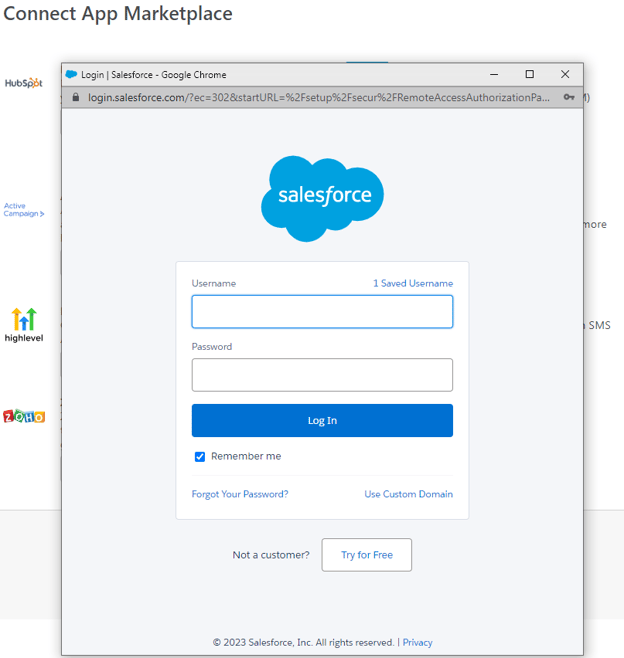The image size is (624, 658).
Task: Open saved passwords key icon
Action: click(x=569, y=97)
